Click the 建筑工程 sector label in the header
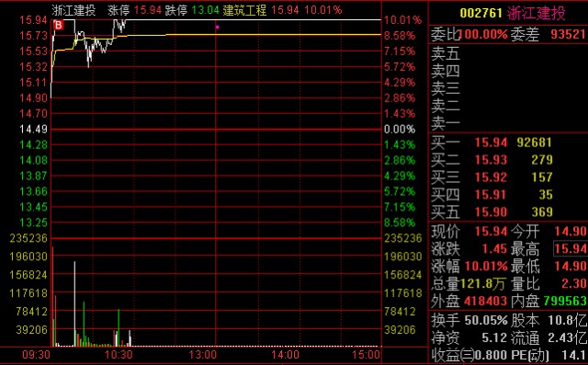The width and height of the screenshot is (588, 365). 244,10
